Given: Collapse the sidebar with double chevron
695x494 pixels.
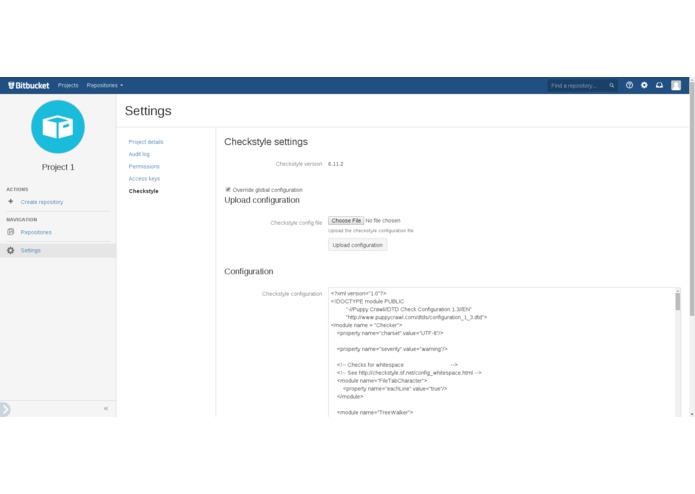Looking at the screenshot, I should (x=106, y=408).
